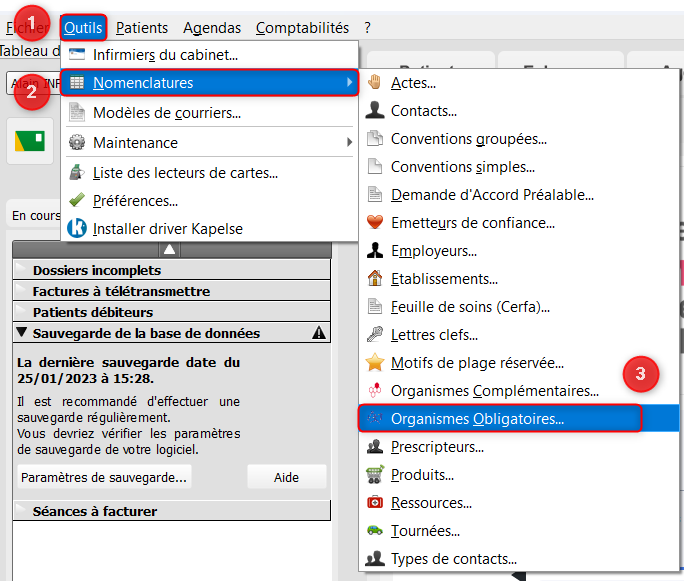Screen dimensions: 684x581
Task: Click the green card icon in toolbar
Action: 30,142
